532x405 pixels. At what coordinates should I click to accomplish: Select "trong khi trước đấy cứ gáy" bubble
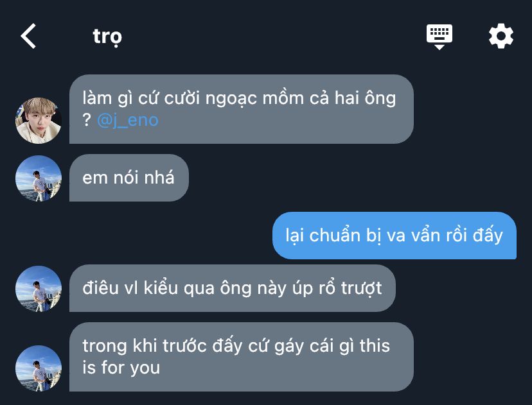pos(241,358)
